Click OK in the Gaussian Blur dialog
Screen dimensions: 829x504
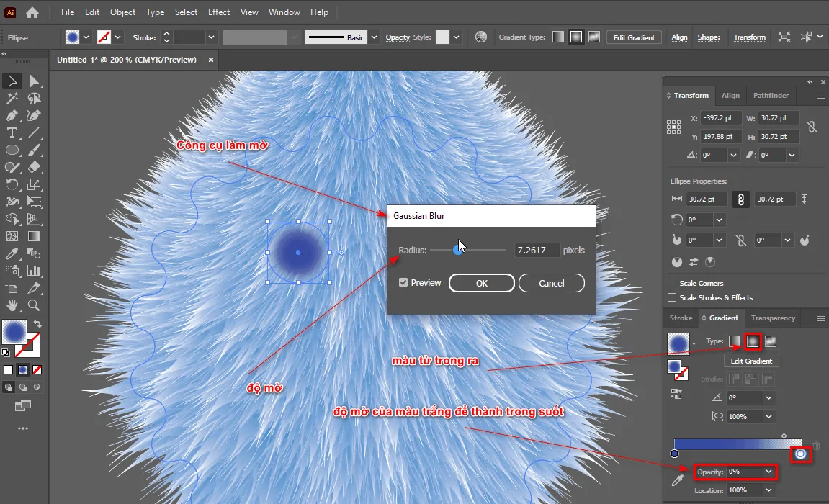(x=481, y=283)
